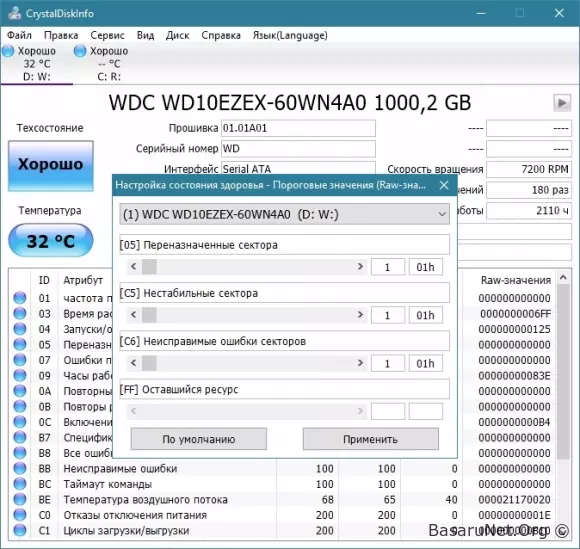This screenshot has width=580, height=549.
Task: Click status circle for attribute BB
Action: point(20,468)
